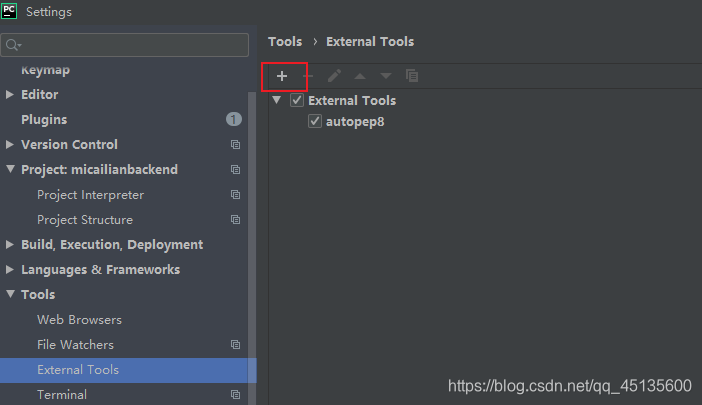Collapse the External Tools group tree arrow
The width and height of the screenshot is (702, 405).
[x=277, y=100]
